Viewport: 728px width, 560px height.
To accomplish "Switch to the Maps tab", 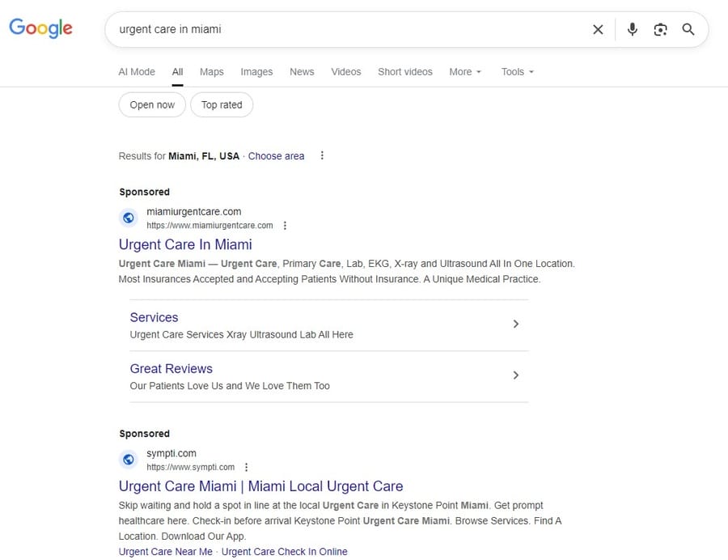I will pos(211,71).
